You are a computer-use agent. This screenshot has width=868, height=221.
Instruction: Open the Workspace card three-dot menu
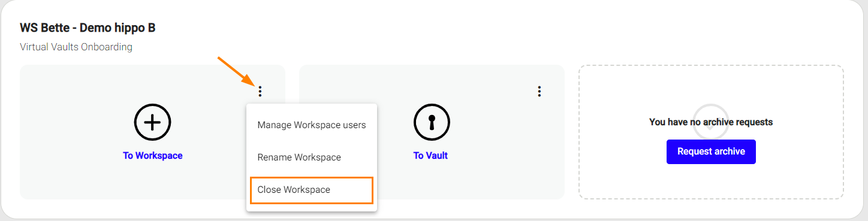(260, 91)
